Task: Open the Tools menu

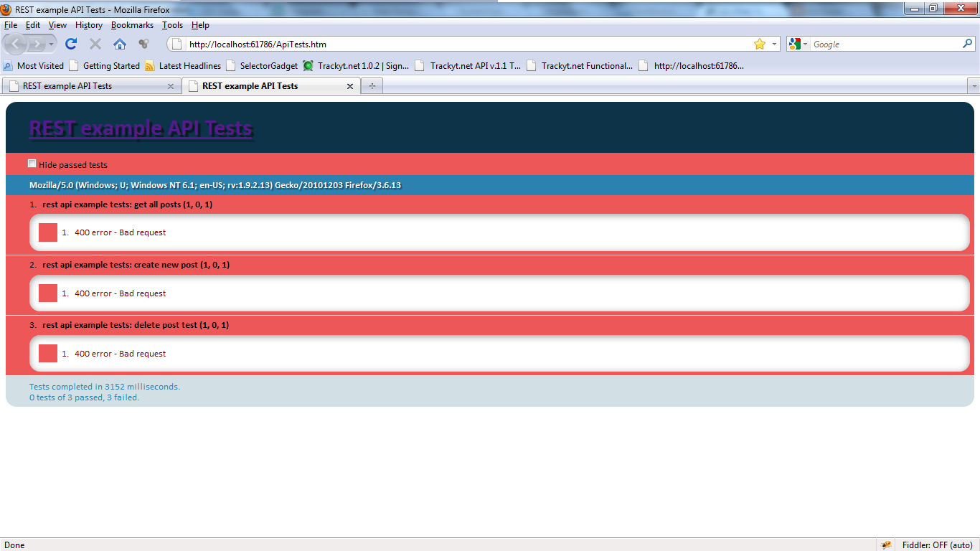Action: [x=172, y=25]
